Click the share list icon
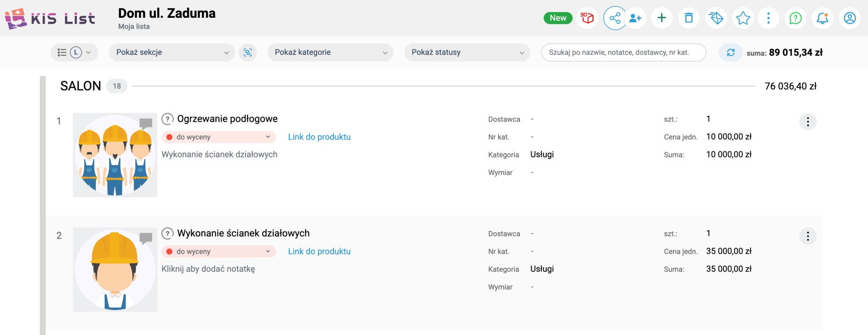This screenshot has height=335, width=868. click(x=615, y=18)
